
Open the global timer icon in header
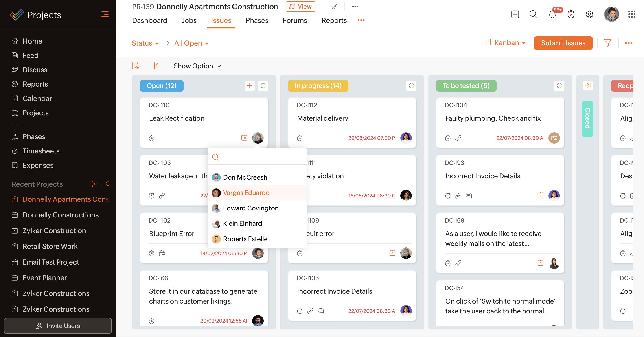coord(571,15)
